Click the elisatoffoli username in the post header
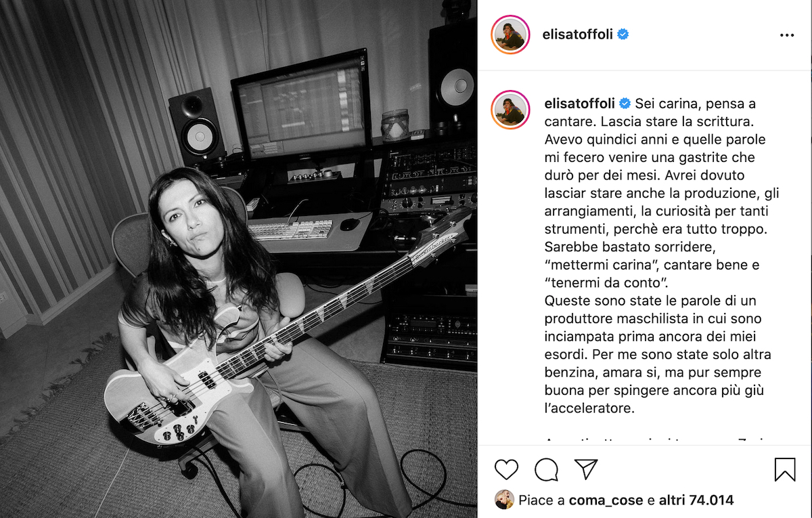The image size is (812, 518). 579,35
